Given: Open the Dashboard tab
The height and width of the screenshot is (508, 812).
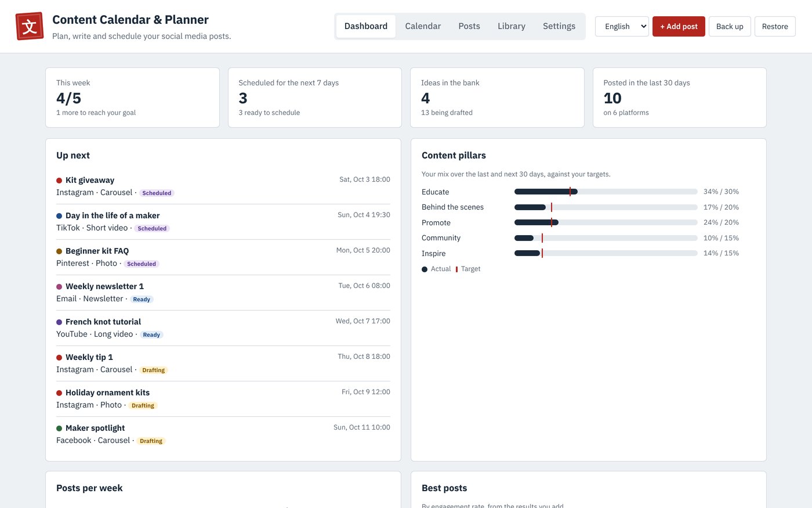Looking at the screenshot, I should 366,26.
